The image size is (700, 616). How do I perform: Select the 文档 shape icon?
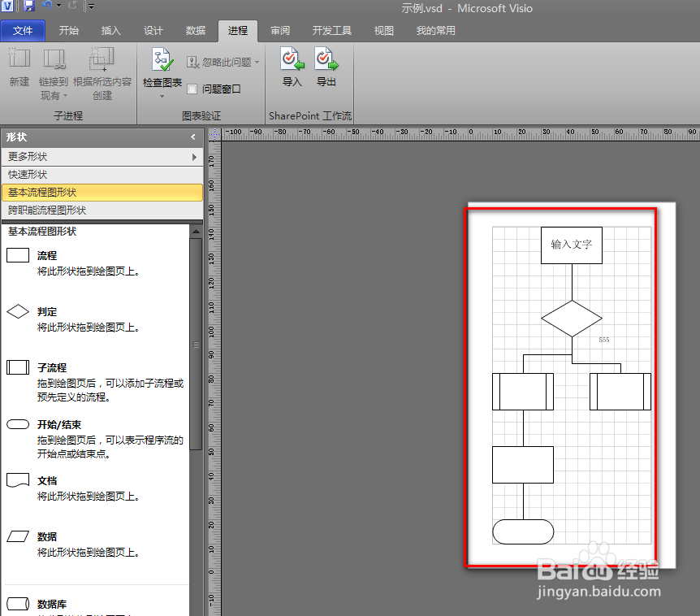click(18, 480)
